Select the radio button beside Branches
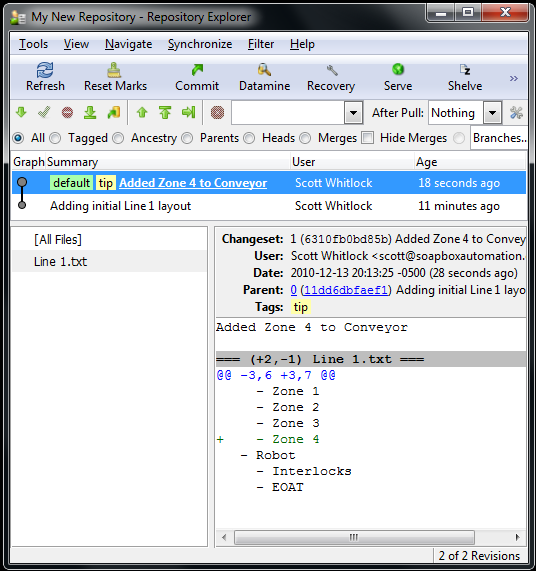This screenshot has width=536, height=571. (459, 138)
